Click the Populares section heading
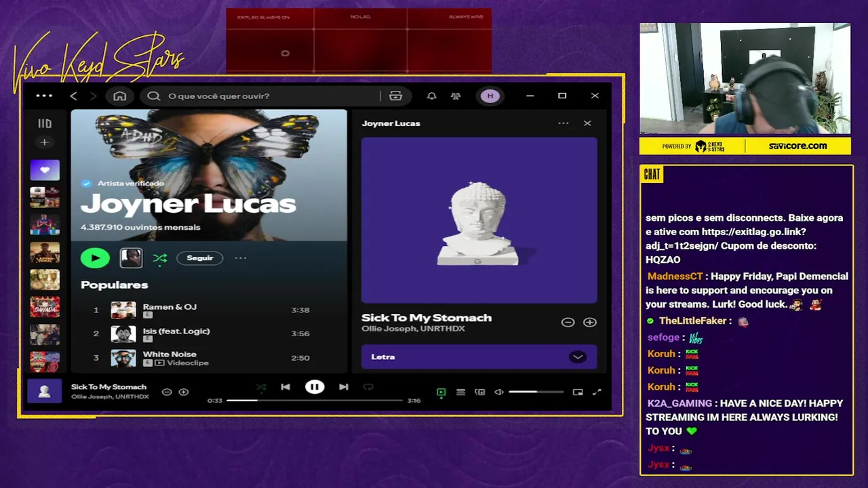The image size is (868, 488). (114, 285)
